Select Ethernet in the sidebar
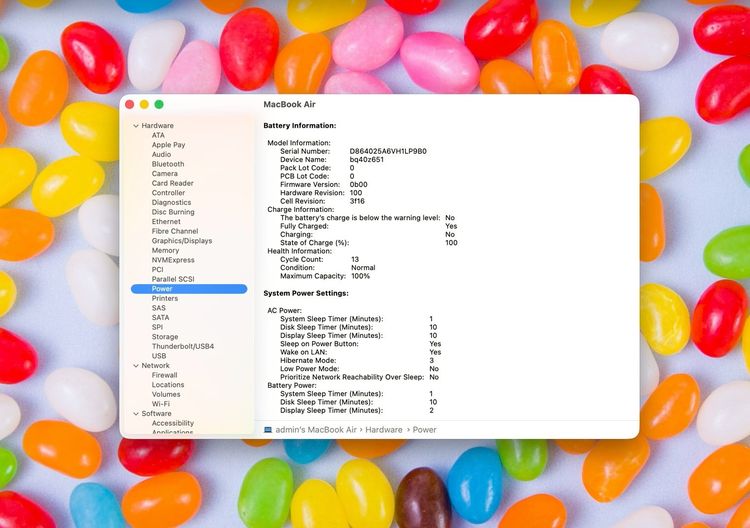Image resolution: width=750 pixels, height=528 pixels. point(166,221)
